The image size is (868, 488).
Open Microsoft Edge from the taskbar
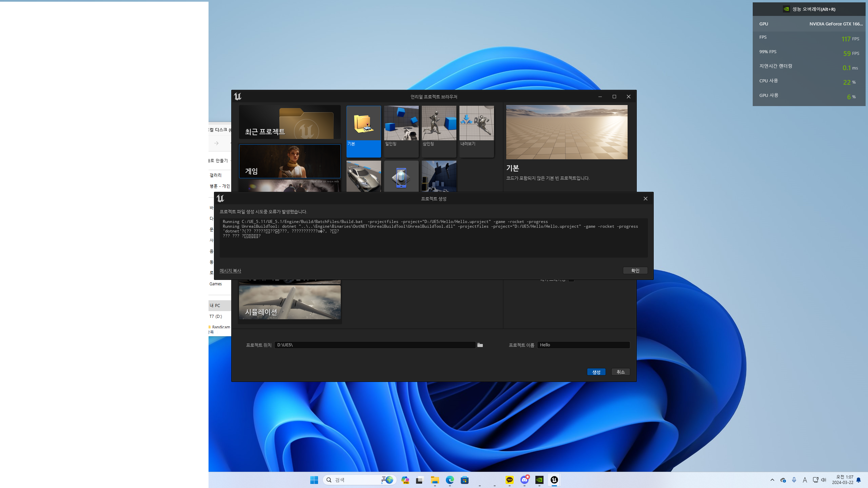[x=450, y=480]
